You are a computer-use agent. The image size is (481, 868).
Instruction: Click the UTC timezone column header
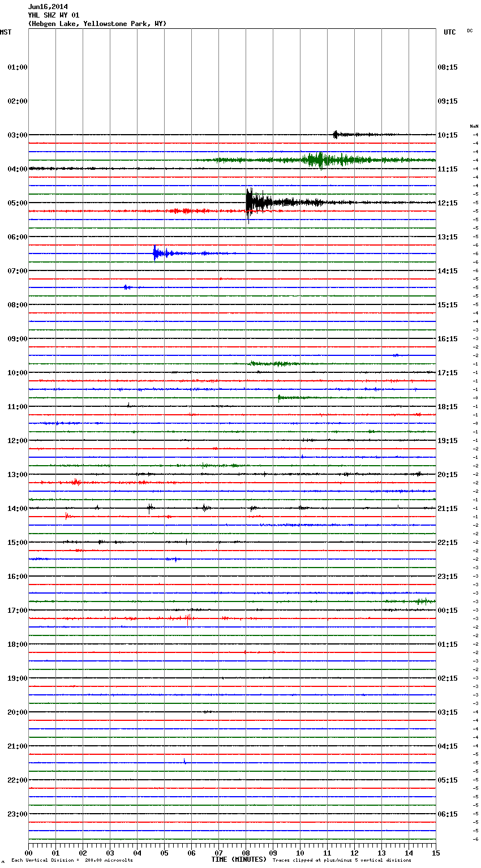pos(449,32)
